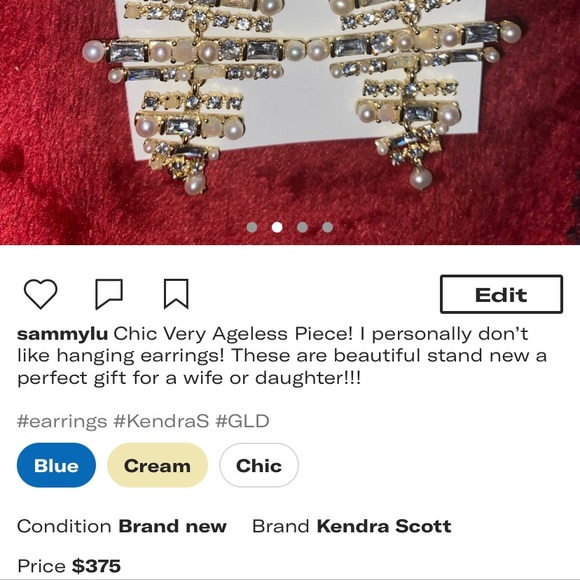
Task: Tap the Chic style tag
Action: click(259, 465)
